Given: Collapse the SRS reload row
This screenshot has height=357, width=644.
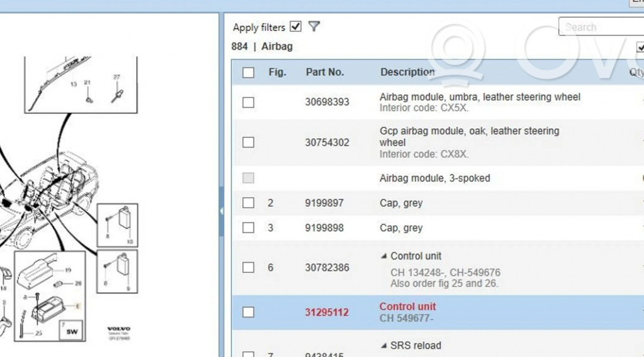Looking at the screenshot, I should [x=384, y=345].
